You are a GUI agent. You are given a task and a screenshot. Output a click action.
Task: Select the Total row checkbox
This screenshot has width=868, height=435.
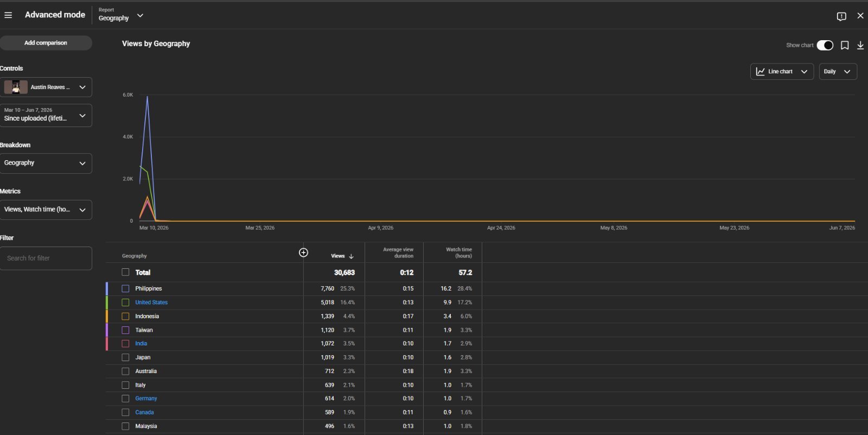pos(125,272)
